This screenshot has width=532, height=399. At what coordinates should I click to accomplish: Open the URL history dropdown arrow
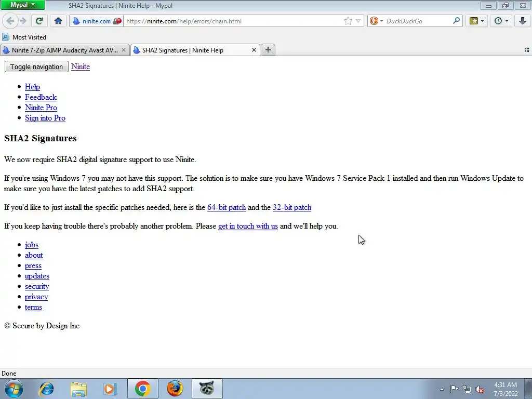(x=358, y=21)
